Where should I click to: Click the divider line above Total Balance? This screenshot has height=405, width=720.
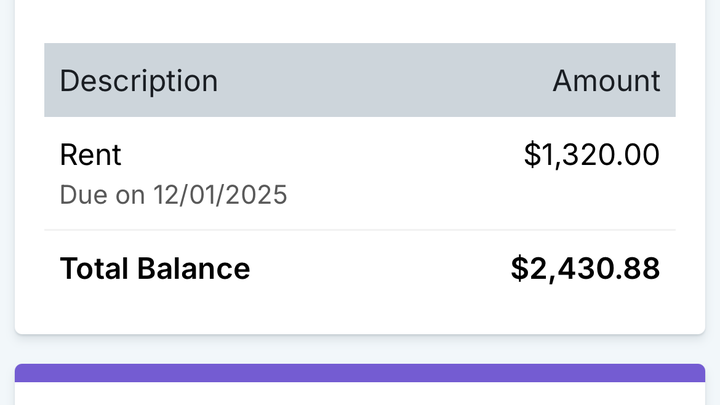[360, 230]
